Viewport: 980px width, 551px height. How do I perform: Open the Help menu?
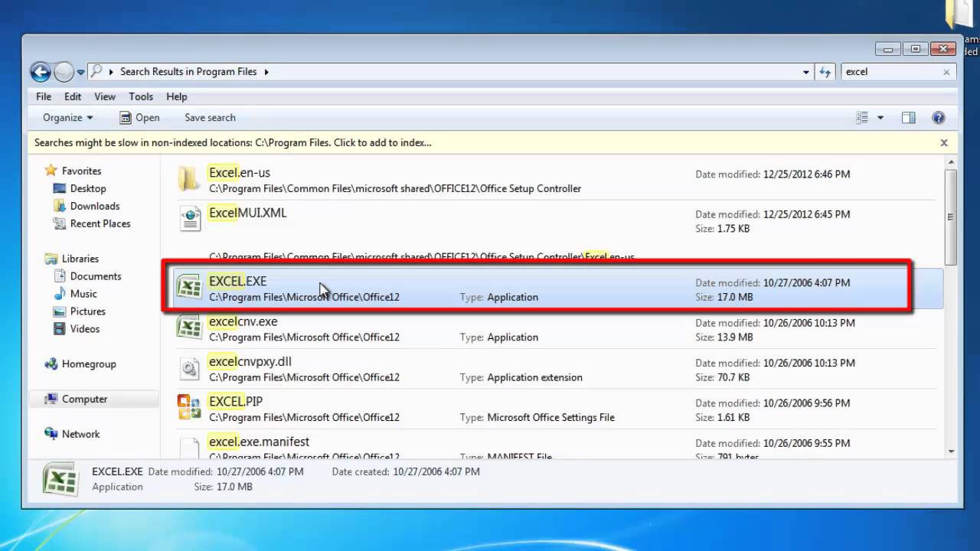click(177, 96)
